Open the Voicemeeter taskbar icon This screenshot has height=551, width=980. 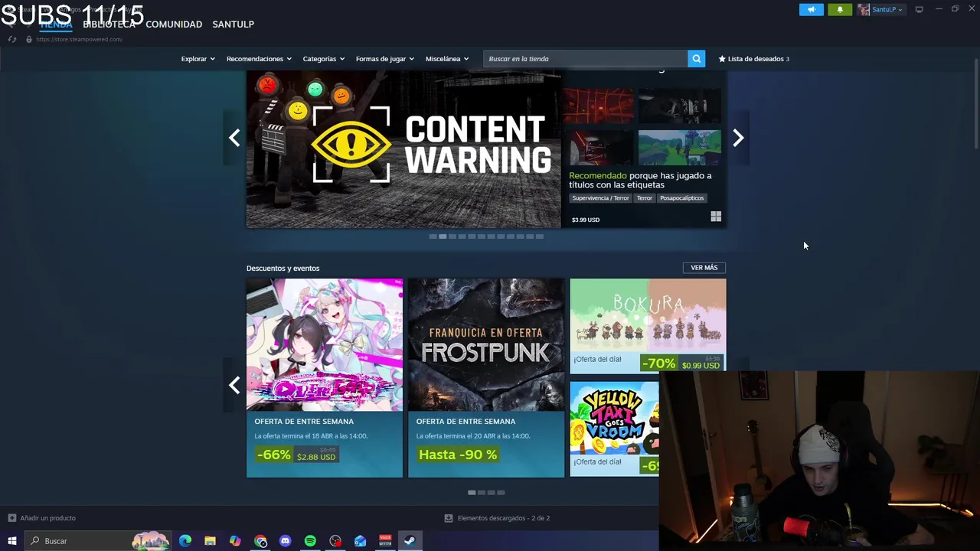(x=385, y=541)
